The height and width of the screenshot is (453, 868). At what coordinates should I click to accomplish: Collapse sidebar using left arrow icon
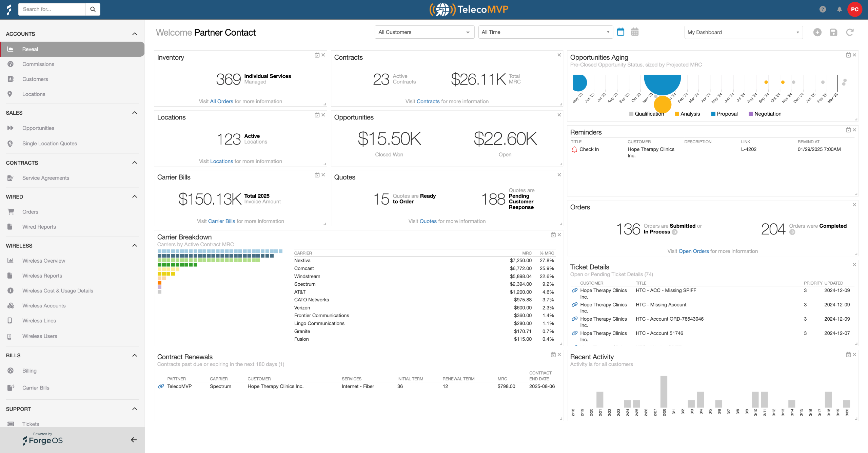tap(134, 440)
